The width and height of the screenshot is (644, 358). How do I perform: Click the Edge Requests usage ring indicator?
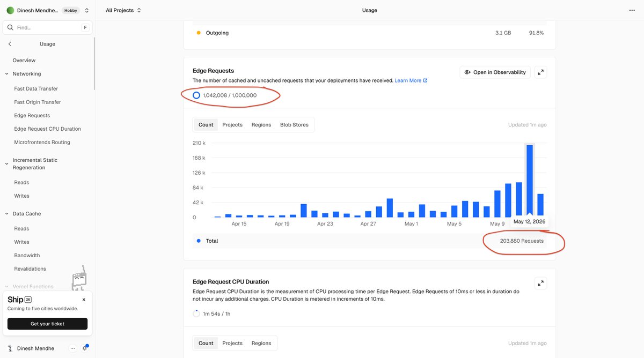coord(196,95)
